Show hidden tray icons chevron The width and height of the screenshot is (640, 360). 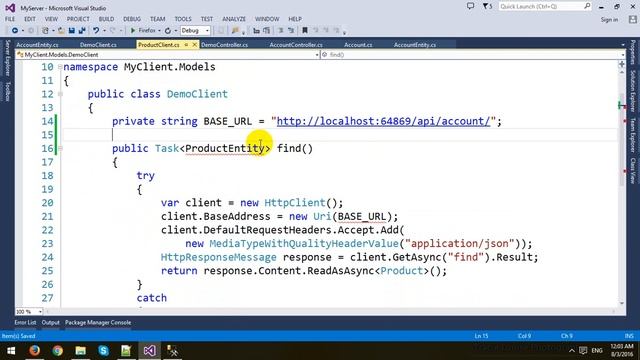[x=572, y=351]
